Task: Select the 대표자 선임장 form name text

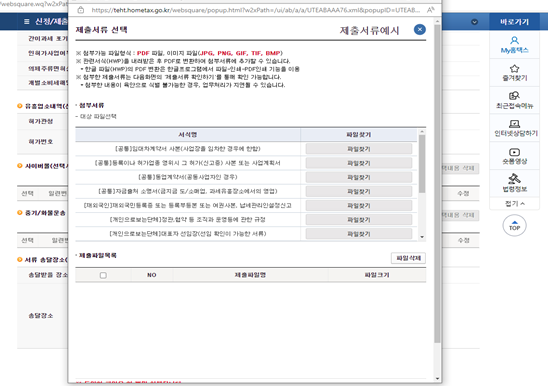Action: (188, 234)
